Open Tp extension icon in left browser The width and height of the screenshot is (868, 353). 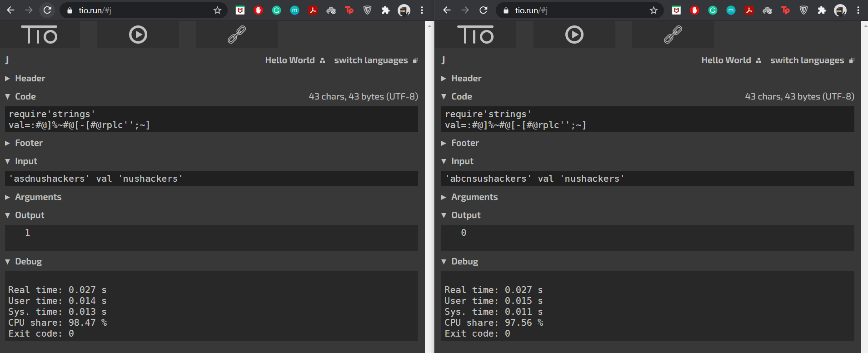pos(349,10)
